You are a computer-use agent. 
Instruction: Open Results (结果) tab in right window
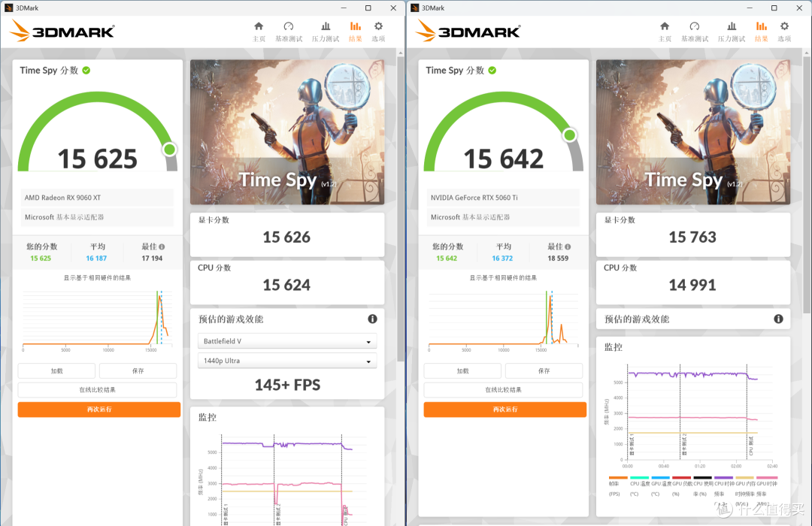[x=761, y=32]
